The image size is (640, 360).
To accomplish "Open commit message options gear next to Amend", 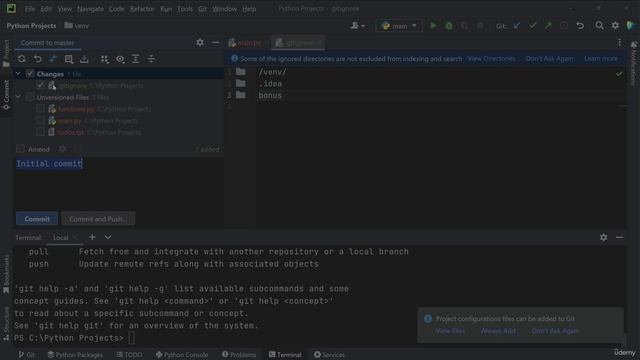I will [62, 149].
